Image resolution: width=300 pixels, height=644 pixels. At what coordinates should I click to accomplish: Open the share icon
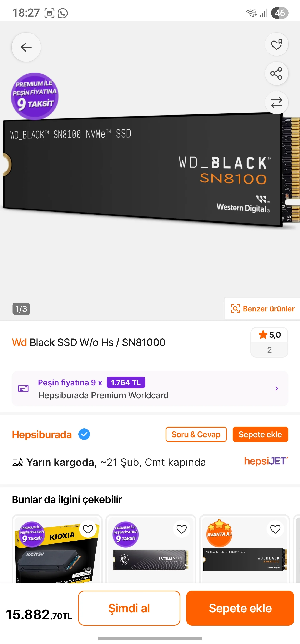pyautogui.click(x=276, y=73)
